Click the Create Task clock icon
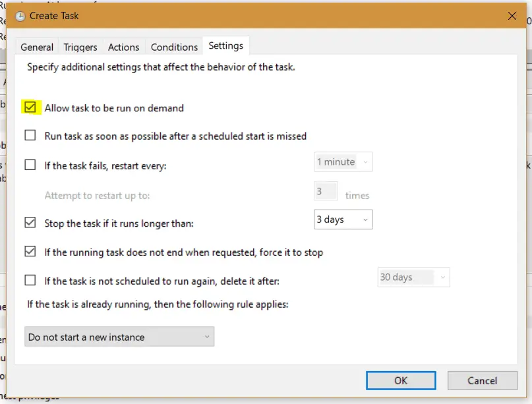The width and height of the screenshot is (532, 404). coord(20,16)
